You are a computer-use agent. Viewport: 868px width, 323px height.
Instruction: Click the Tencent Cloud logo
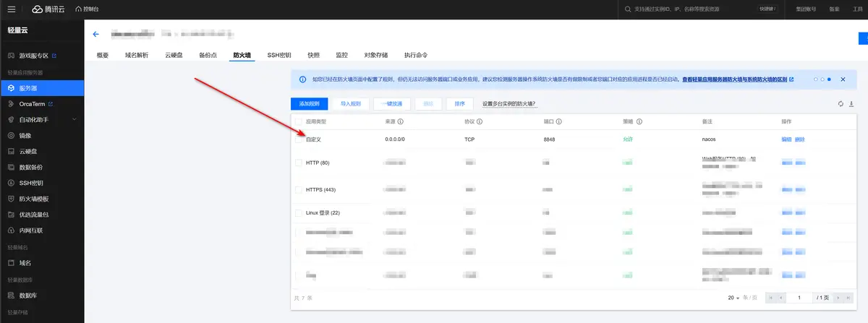pos(48,9)
